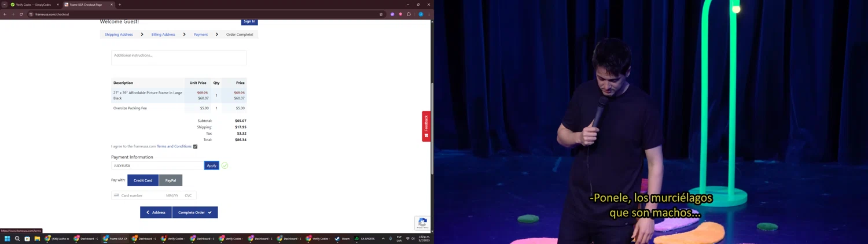Open the (406) Lucho Chrome taskbar window

point(57,238)
